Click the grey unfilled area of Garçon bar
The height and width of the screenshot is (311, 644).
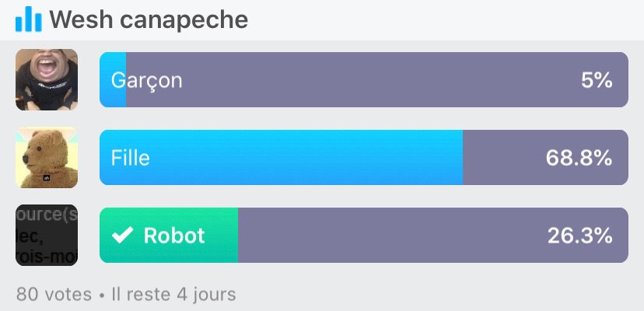coord(377,80)
